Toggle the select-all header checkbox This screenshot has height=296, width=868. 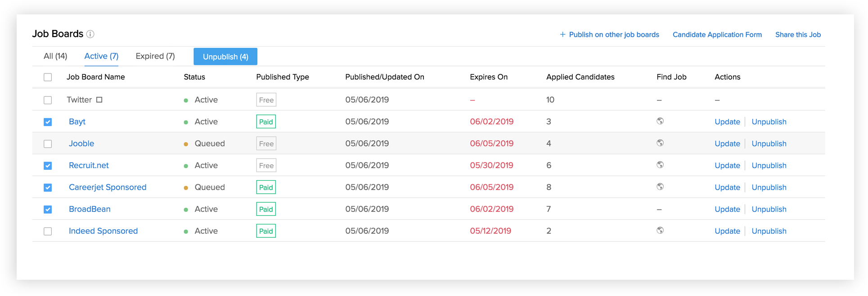[x=48, y=77]
